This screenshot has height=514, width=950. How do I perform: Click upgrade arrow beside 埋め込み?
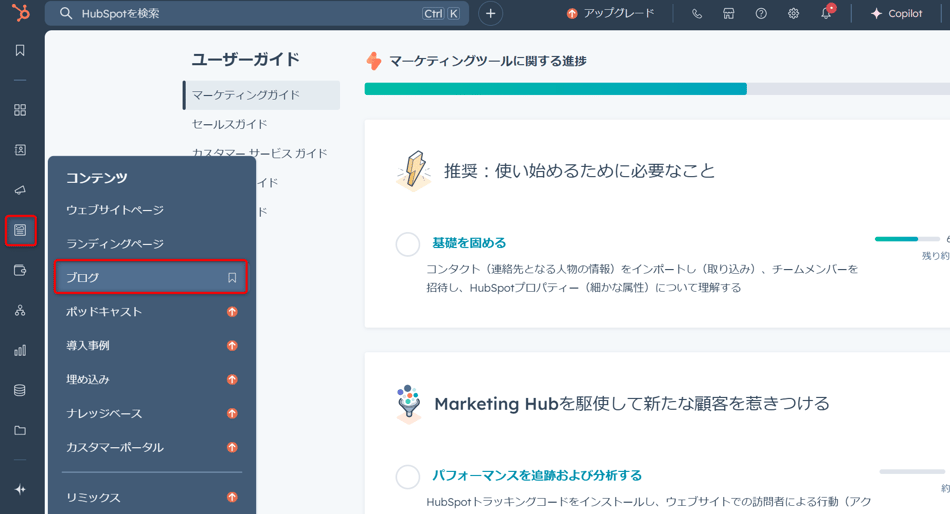pyautogui.click(x=232, y=379)
